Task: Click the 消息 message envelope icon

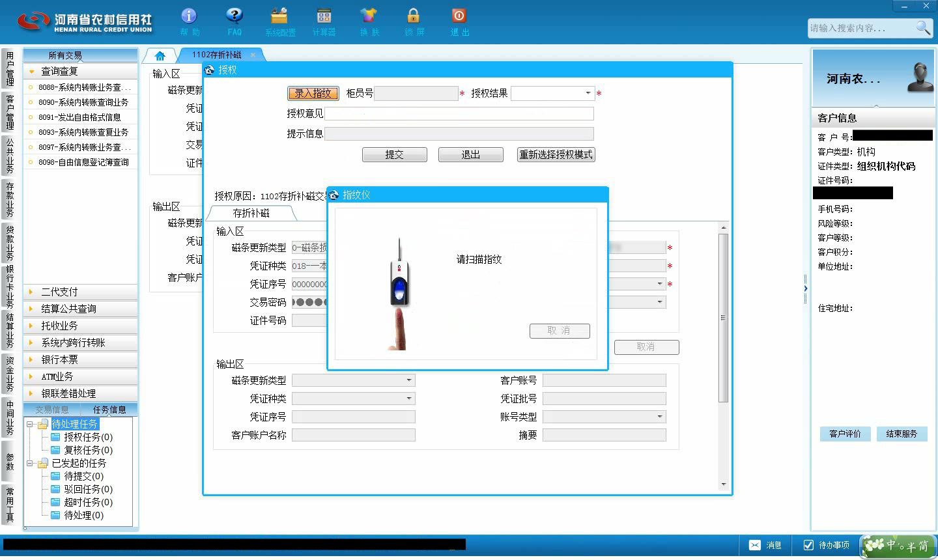Action: [x=755, y=545]
